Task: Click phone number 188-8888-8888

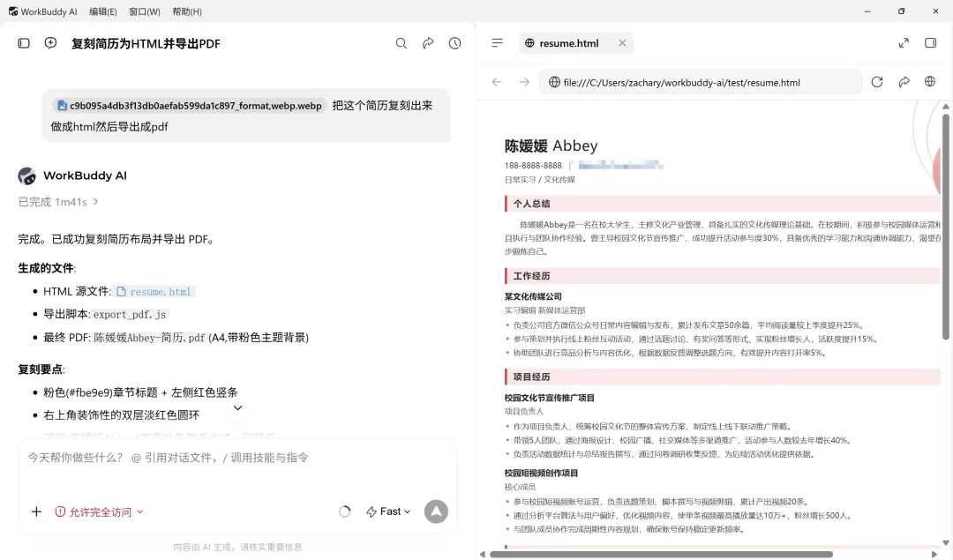Action: 533,165
